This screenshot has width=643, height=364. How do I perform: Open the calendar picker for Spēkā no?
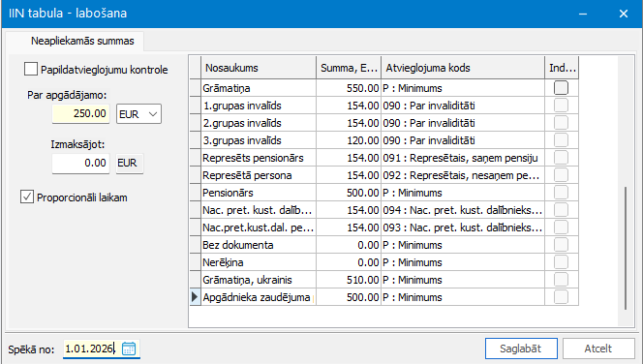point(129,349)
